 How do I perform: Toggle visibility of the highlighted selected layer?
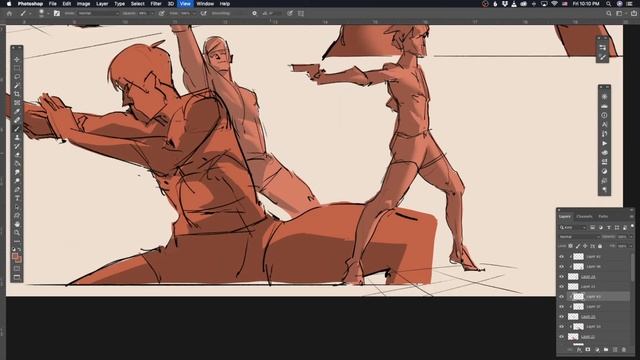coord(562,297)
